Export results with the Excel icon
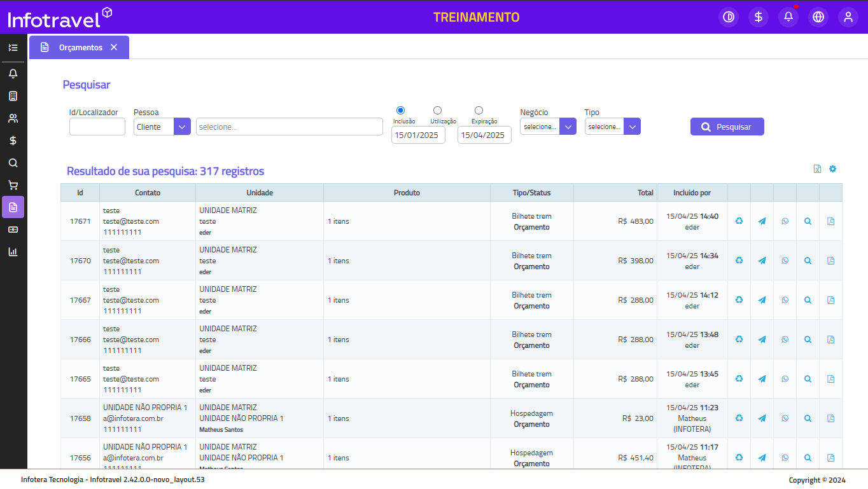The image size is (868, 489). point(818,169)
